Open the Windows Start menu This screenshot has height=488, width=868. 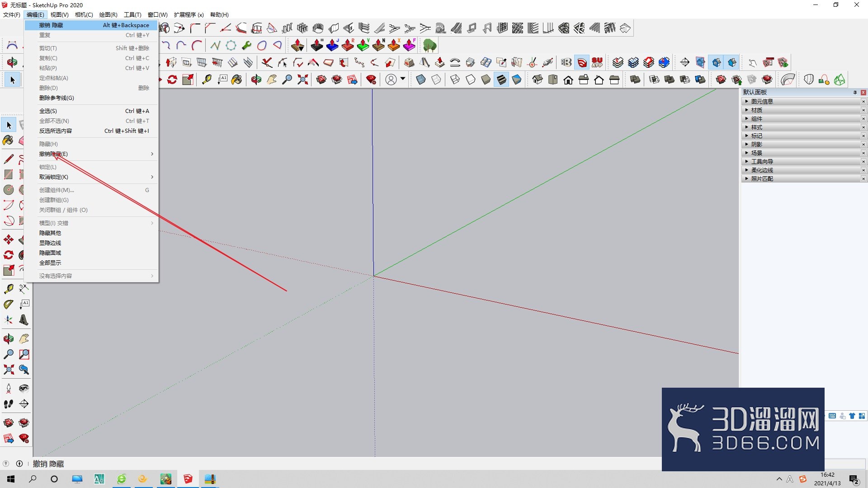click(x=11, y=479)
